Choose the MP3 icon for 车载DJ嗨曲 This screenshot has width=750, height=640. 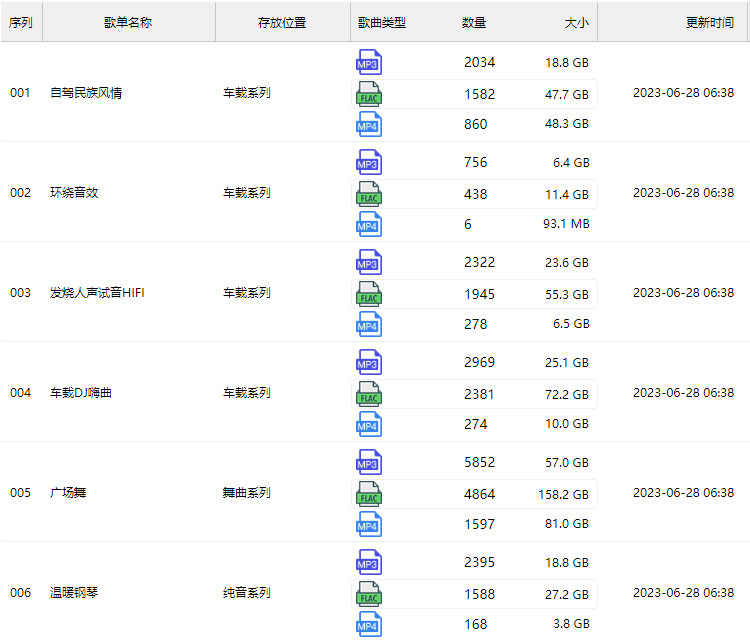pos(369,362)
